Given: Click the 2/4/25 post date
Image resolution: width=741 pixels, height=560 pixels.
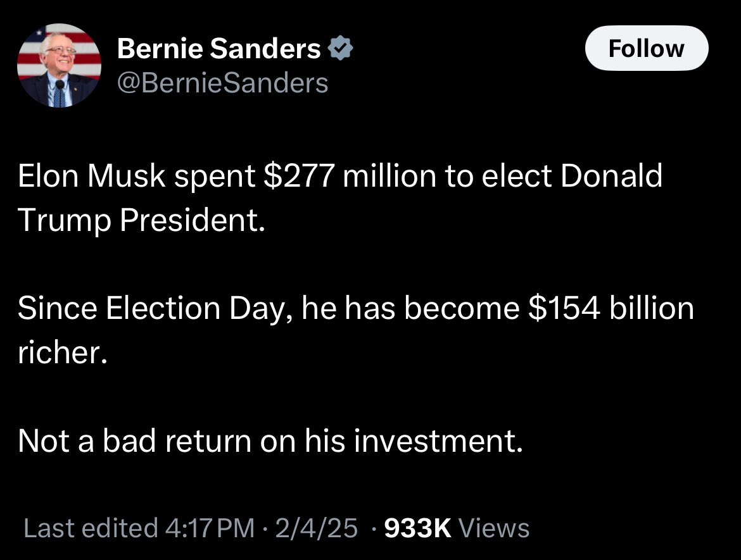Looking at the screenshot, I should click(316, 528).
